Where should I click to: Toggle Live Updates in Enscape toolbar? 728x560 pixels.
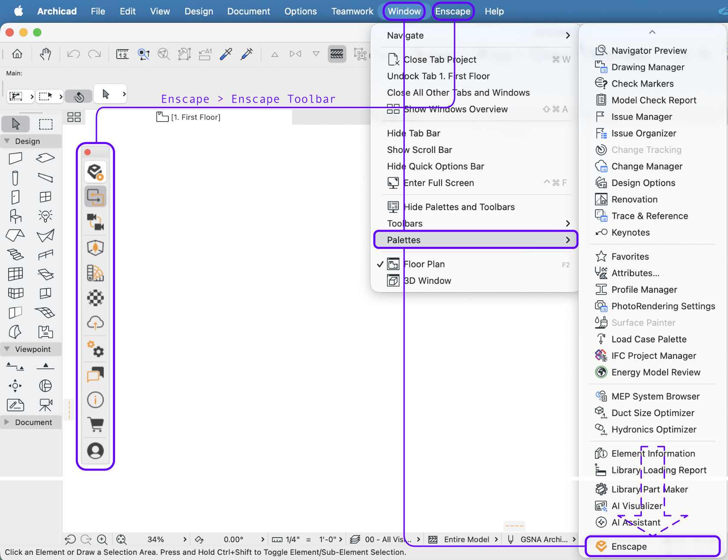[x=95, y=197]
